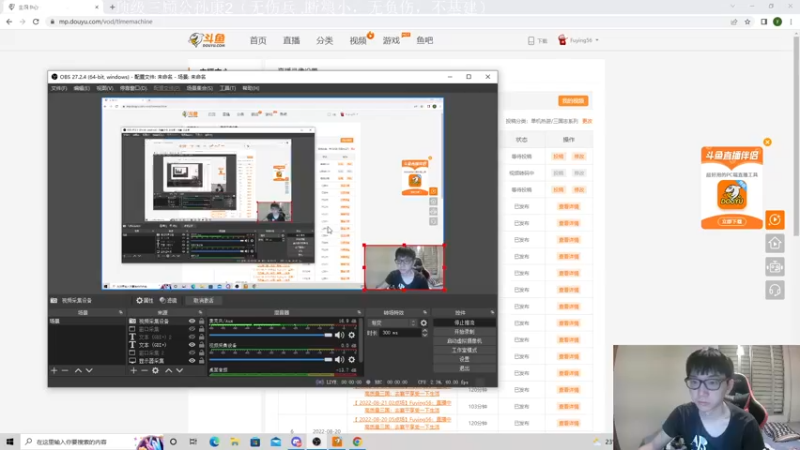
Task: Click the Chrome icon in the taskbar
Action: (x=357, y=441)
